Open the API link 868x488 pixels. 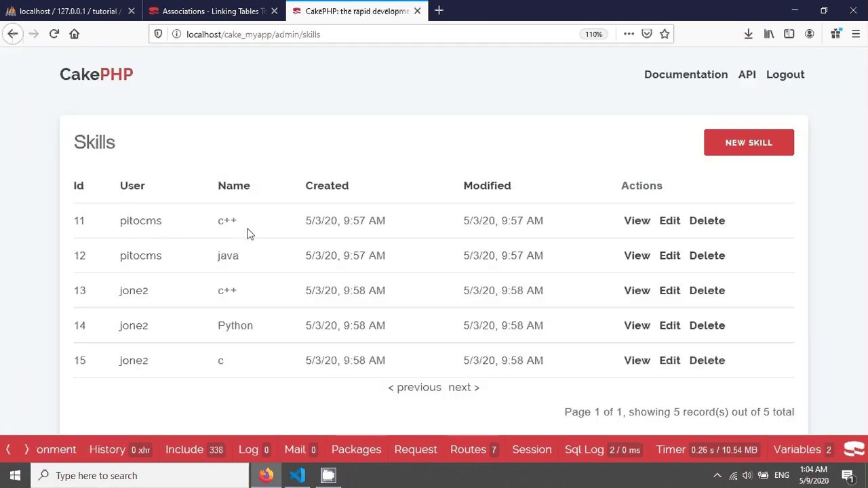click(x=747, y=75)
